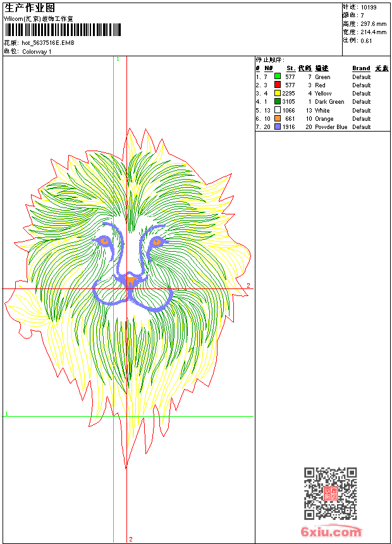Select the White thread color swatch
This screenshot has height=544, width=392.
click(x=277, y=110)
